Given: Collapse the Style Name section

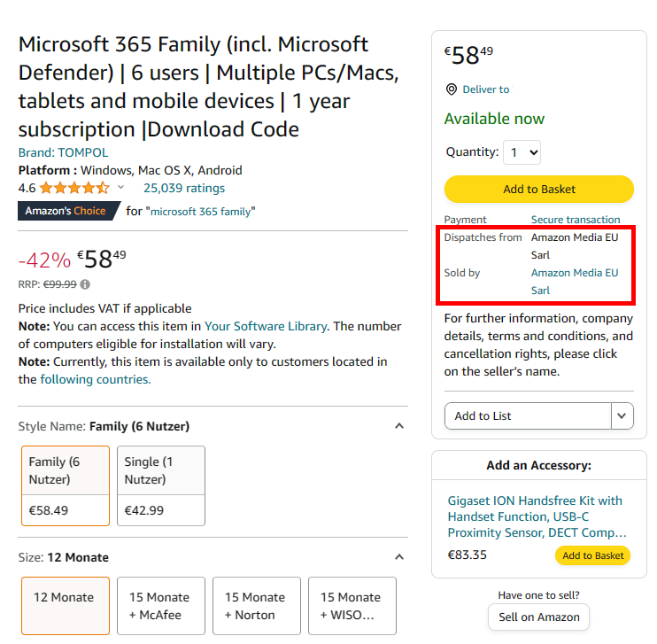Looking at the screenshot, I should [x=399, y=426].
